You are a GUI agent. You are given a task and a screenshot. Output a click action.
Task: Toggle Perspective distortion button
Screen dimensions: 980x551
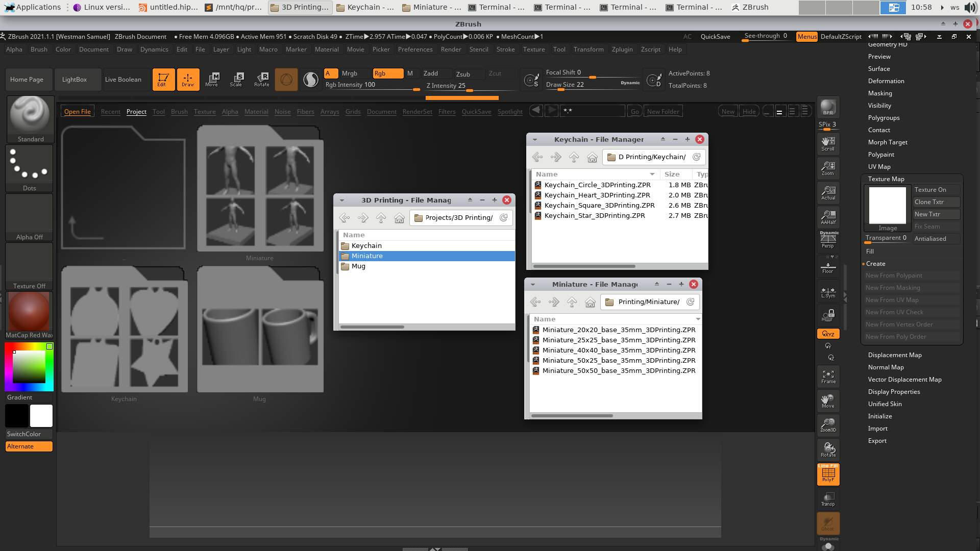pos(828,241)
